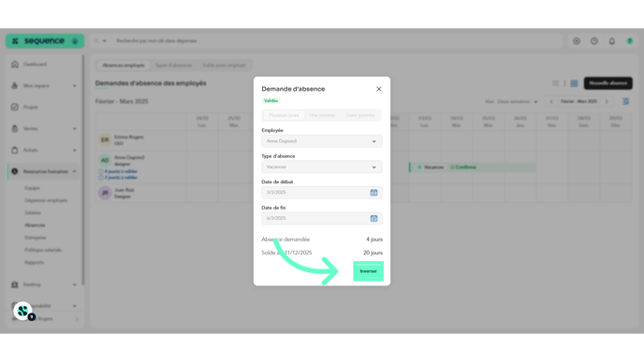
Task: Click the search magnifier icon
Action: (96, 41)
